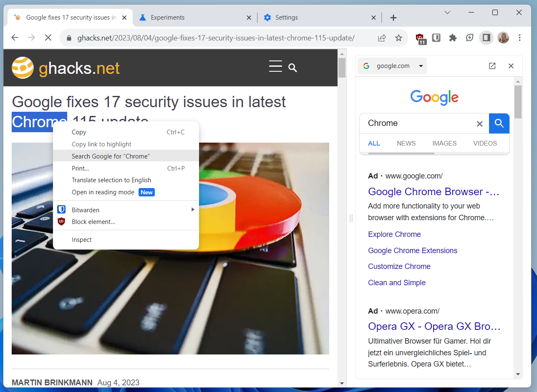The width and height of the screenshot is (537, 392).
Task: Share this page via the share icon
Action: pyautogui.click(x=382, y=38)
